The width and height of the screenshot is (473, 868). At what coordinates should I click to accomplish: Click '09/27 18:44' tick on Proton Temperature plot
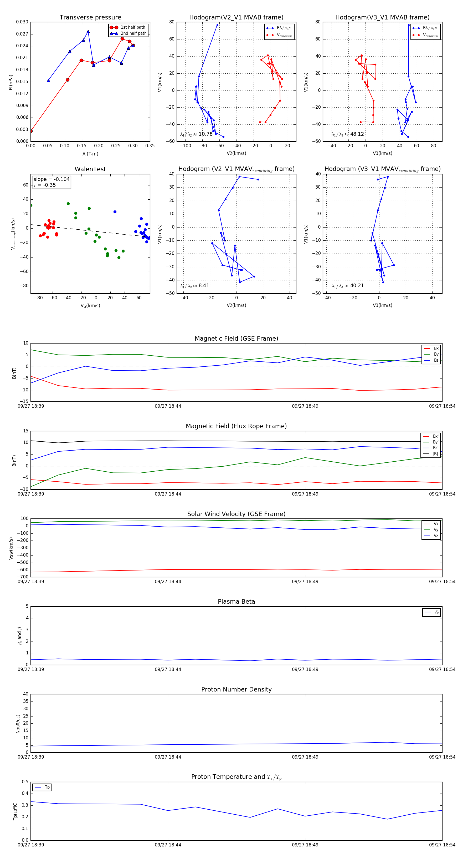(x=168, y=845)
